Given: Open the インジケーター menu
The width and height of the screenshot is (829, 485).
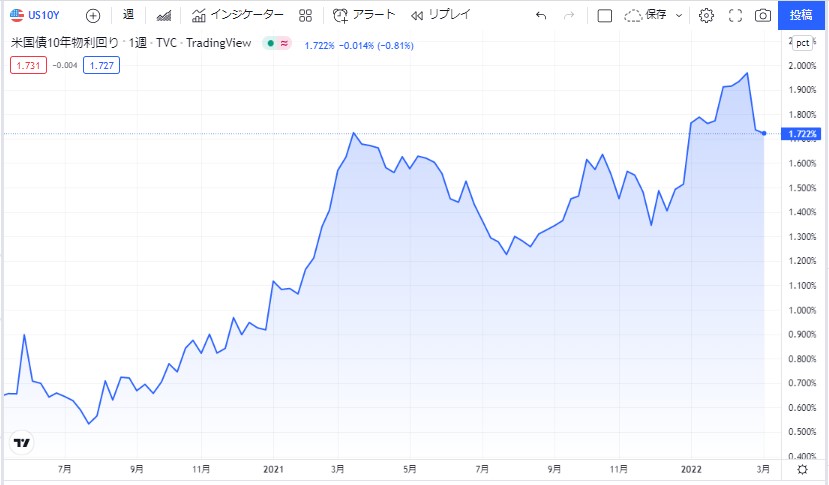Looking at the screenshot, I should point(238,15).
